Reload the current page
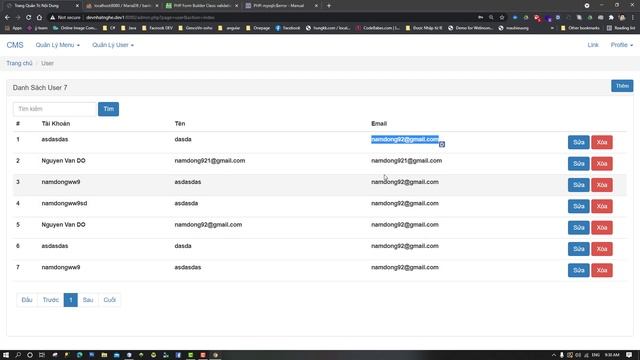The height and width of the screenshot is (360, 640). [28, 18]
